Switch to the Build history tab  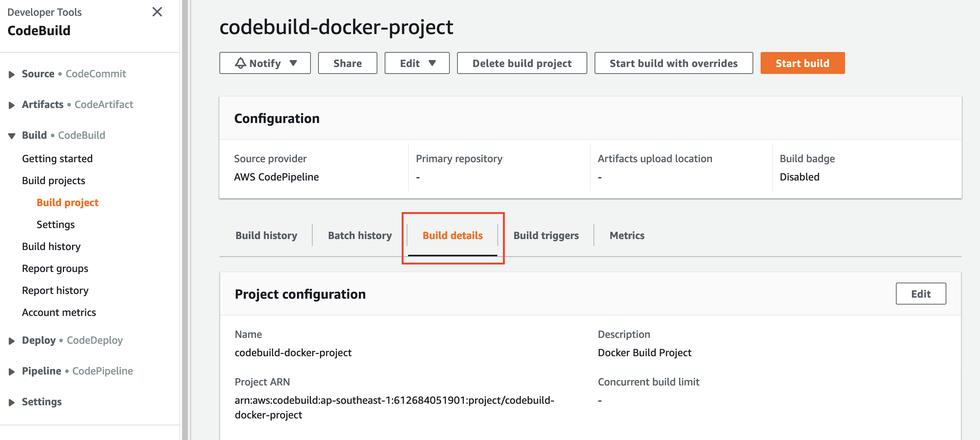pos(266,235)
